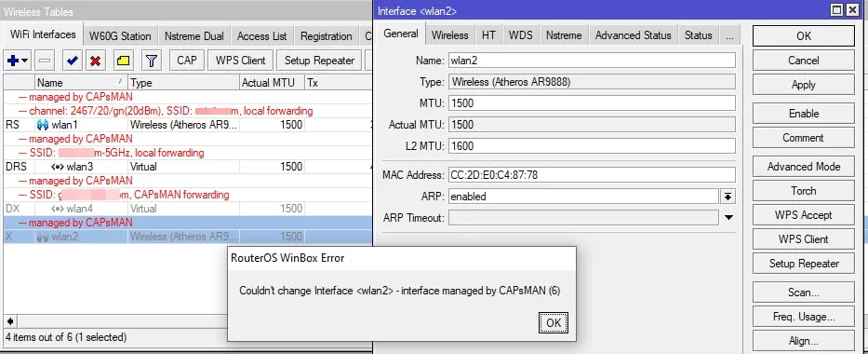
Task: Click the CAP toolbar button
Action: pos(187,61)
